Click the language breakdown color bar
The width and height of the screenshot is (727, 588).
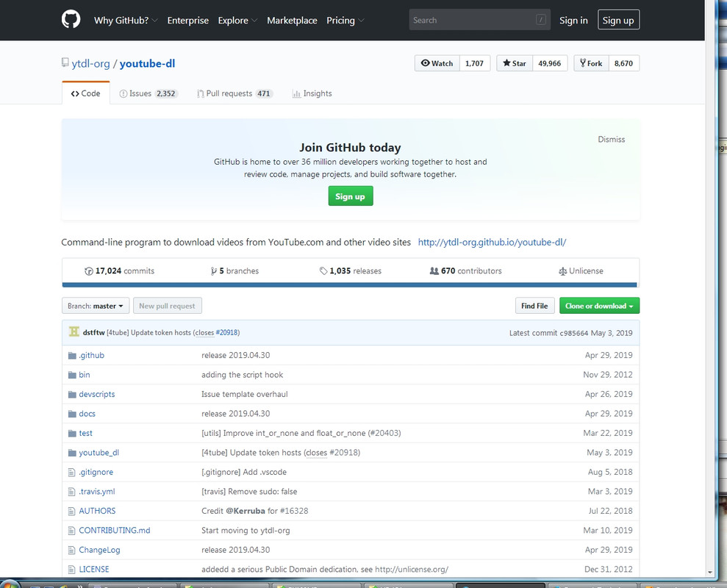point(350,284)
